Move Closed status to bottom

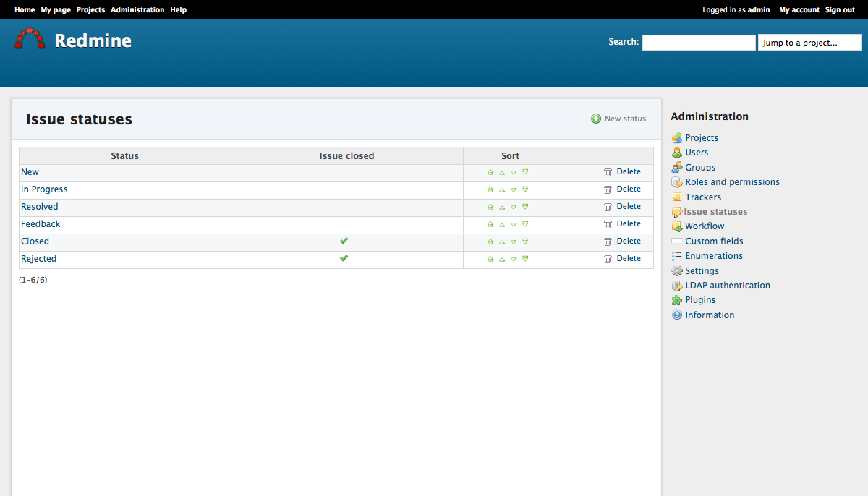(x=525, y=241)
